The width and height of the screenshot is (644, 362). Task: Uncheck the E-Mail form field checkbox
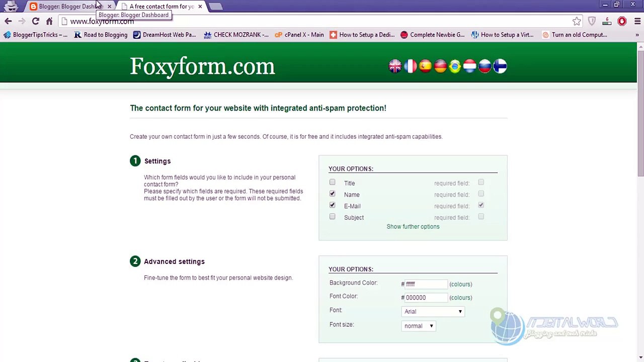coord(332,205)
